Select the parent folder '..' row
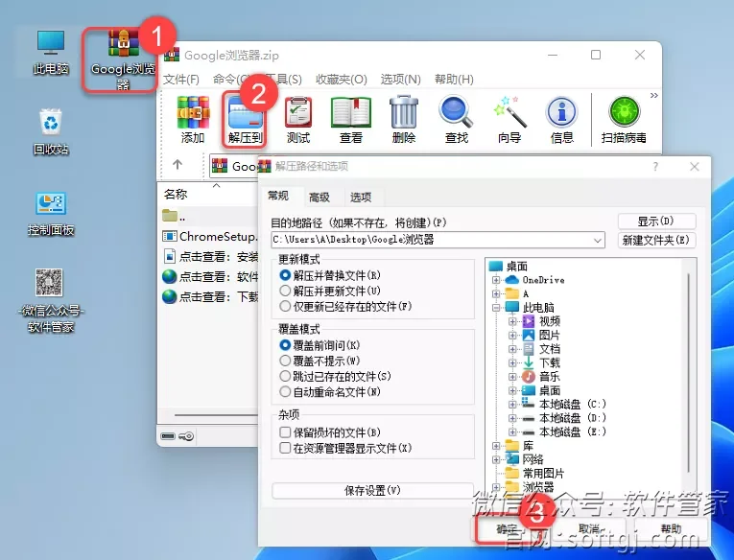This screenshot has height=560, width=734. point(210,216)
